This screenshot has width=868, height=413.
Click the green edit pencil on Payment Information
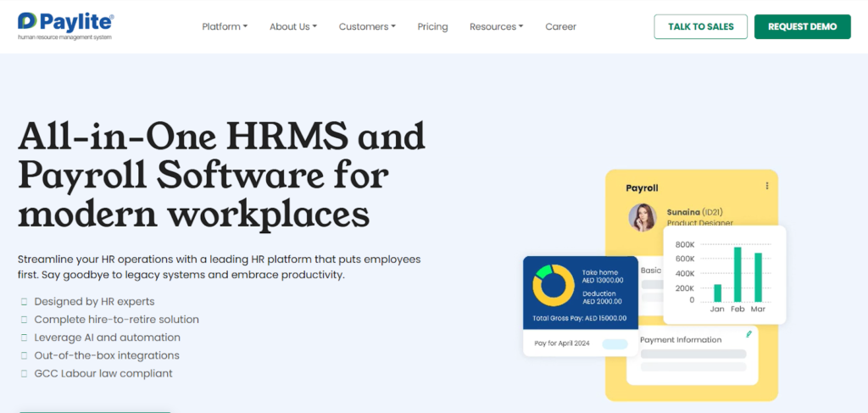pyautogui.click(x=748, y=335)
